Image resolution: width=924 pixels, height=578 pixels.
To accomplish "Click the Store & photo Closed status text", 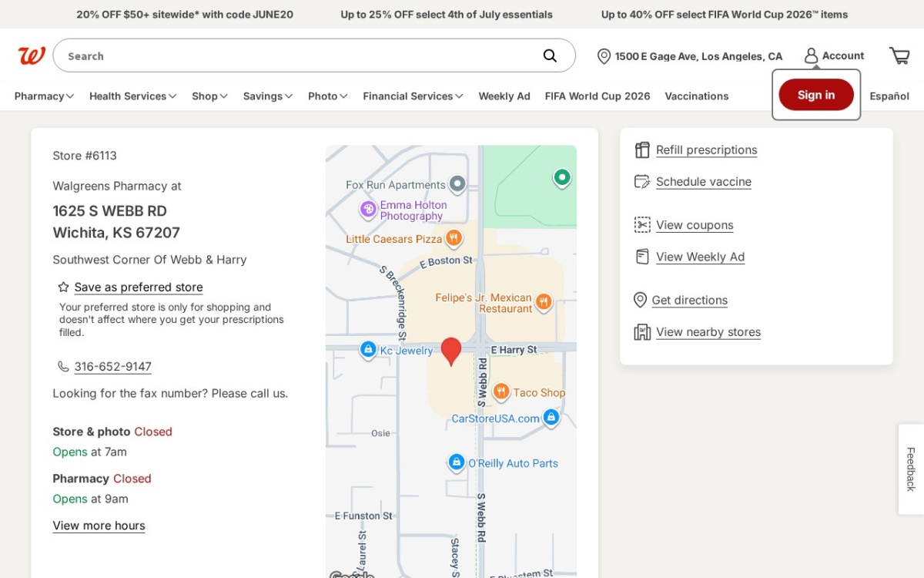I will [112, 432].
